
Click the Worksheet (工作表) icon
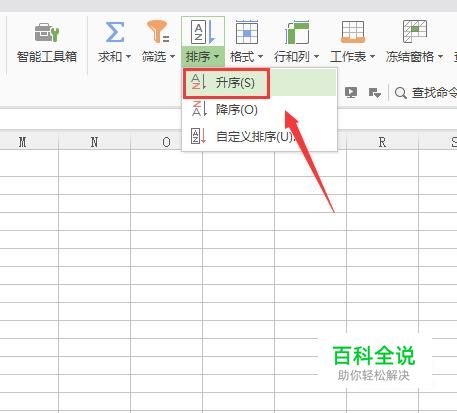(x=353, y=32)
